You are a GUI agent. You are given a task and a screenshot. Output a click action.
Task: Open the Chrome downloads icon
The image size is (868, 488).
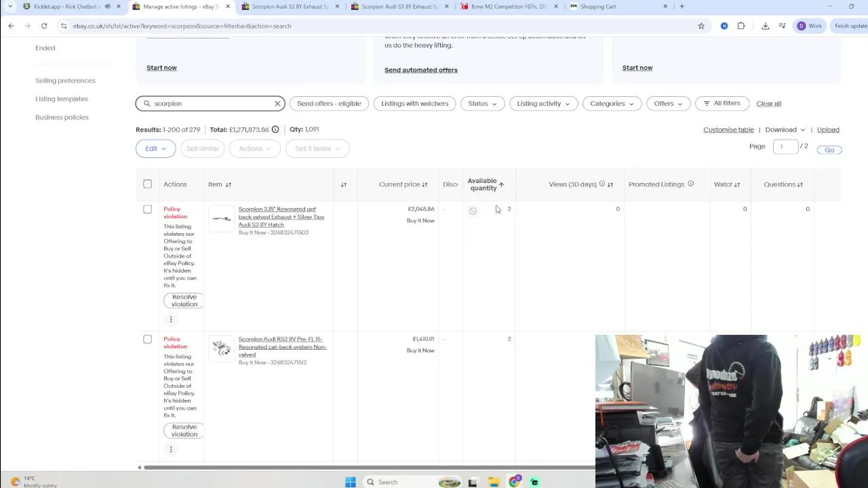click(766, 26)
